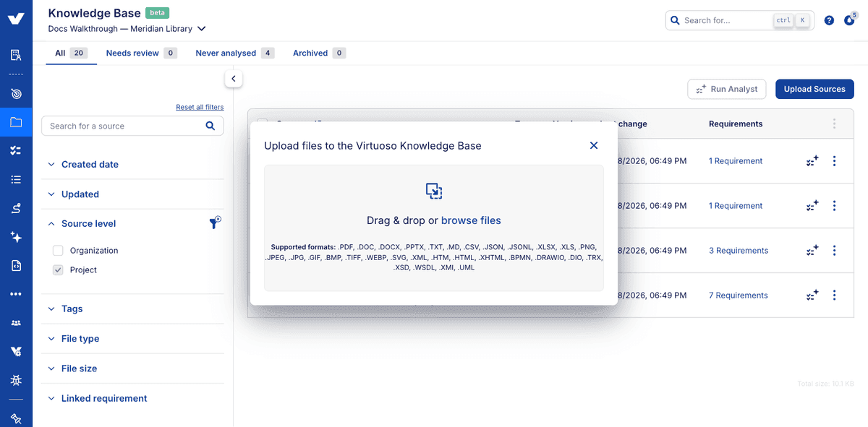Click the Virtuoso logo in the sidebar
Image resolution: width=868 pixels, height=427 pixels.
[x=16, y=19]
